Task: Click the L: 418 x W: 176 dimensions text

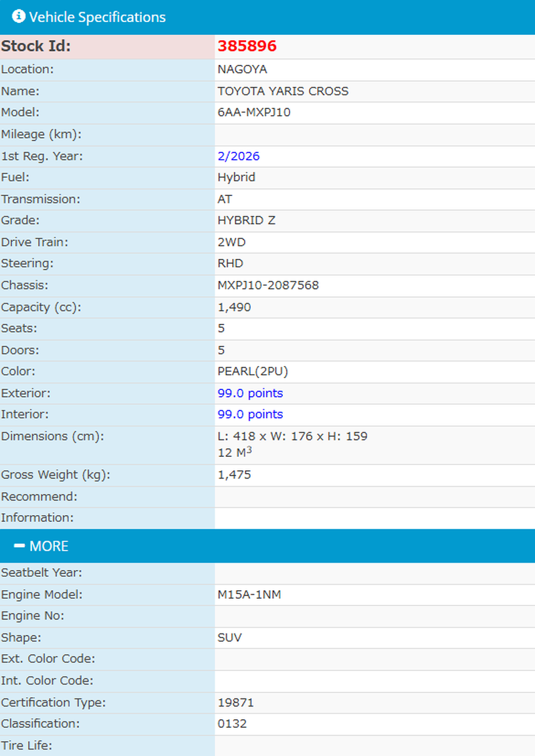Action: (292, 436)
